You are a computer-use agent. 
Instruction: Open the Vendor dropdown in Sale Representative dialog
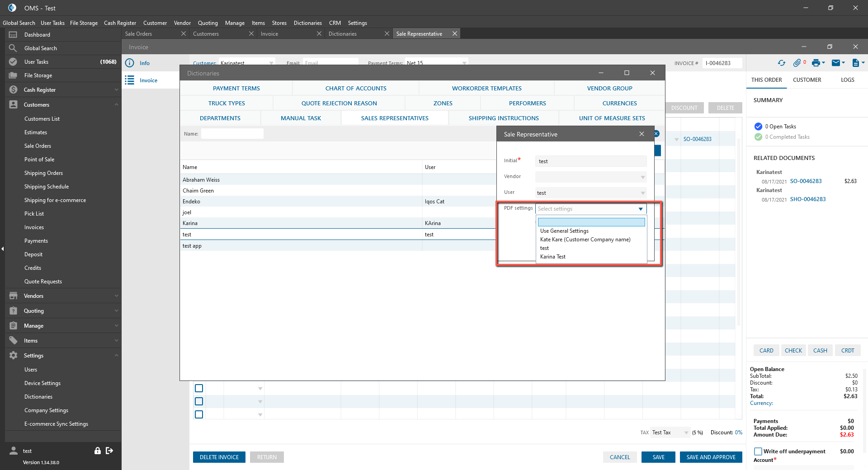pyautogui.click(x=642, y=177)
